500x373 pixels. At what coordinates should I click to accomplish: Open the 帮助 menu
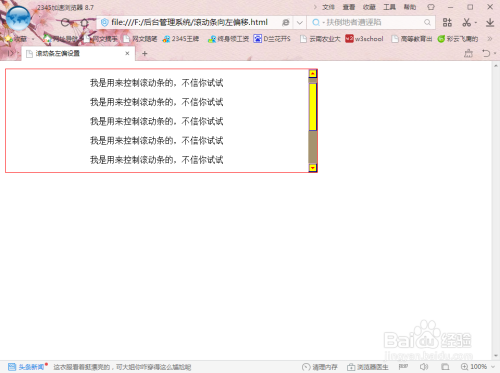point(410,7)
